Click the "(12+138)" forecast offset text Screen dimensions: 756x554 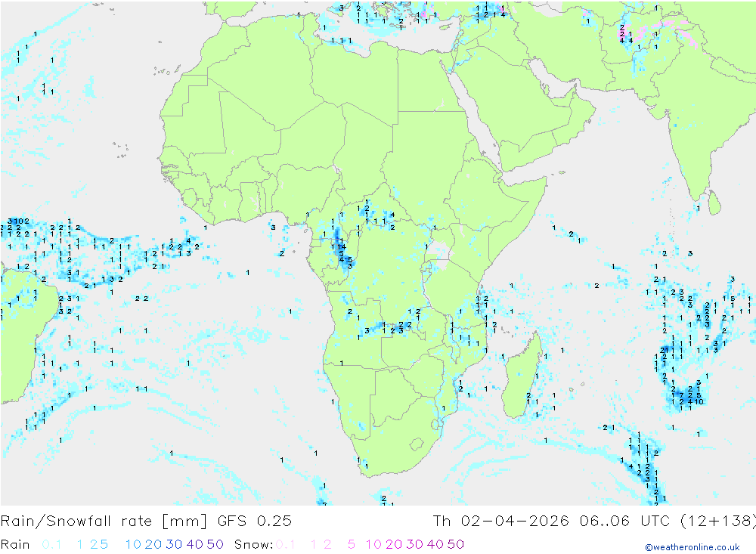(717, 522)
